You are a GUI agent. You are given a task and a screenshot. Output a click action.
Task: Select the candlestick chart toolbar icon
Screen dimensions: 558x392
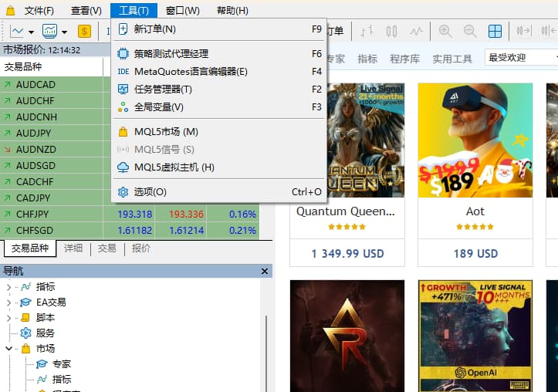tap(391, 31)
